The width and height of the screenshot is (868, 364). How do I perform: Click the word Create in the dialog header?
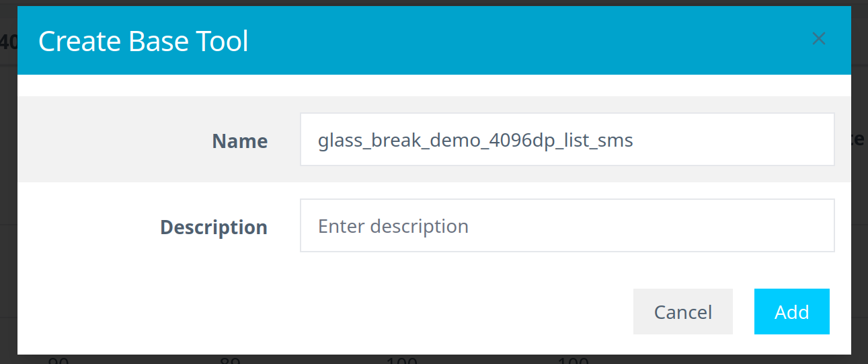coord(73,42)
